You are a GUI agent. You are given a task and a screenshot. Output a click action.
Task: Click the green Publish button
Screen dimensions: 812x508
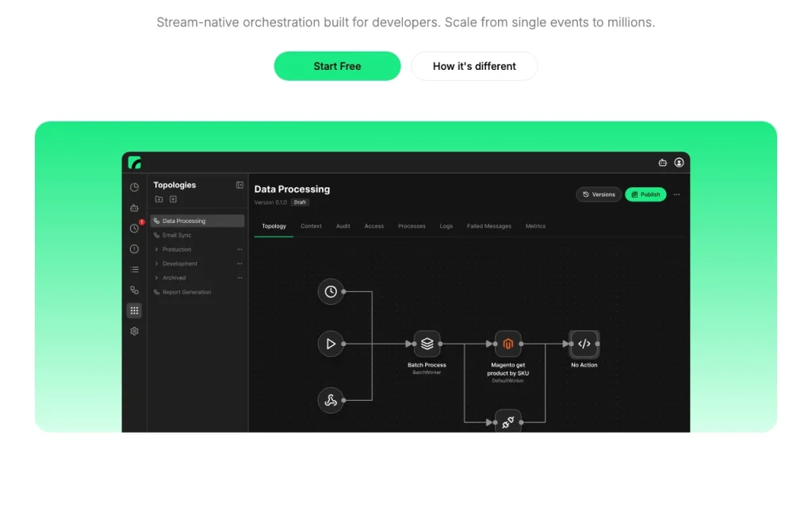pos(645,194)
